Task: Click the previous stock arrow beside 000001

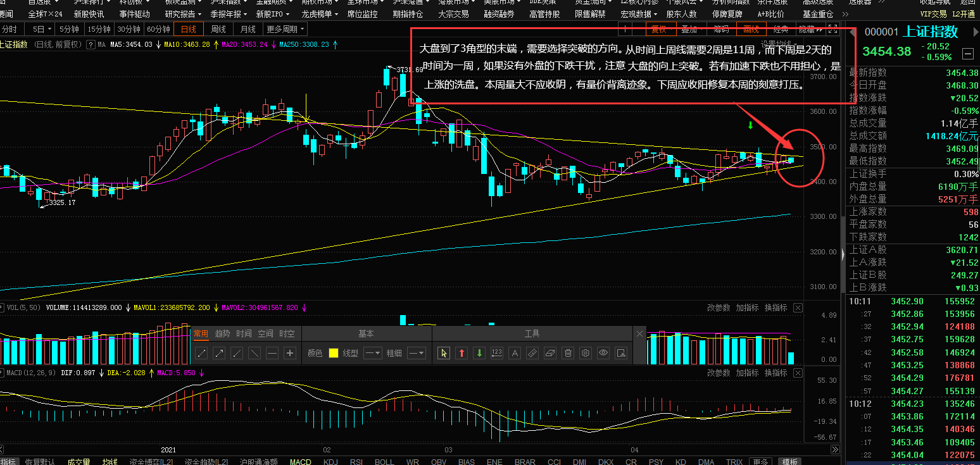Action: [853, 32]
